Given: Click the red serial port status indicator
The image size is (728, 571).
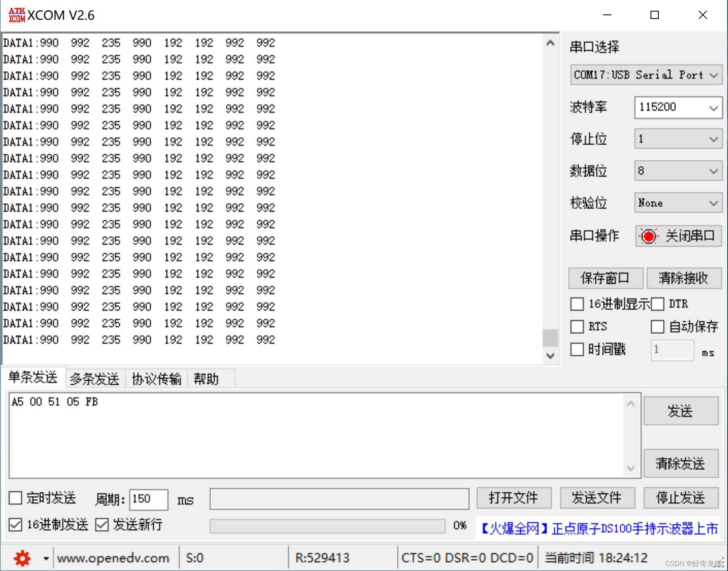Looking at the screenshot, I should [648, 236].
